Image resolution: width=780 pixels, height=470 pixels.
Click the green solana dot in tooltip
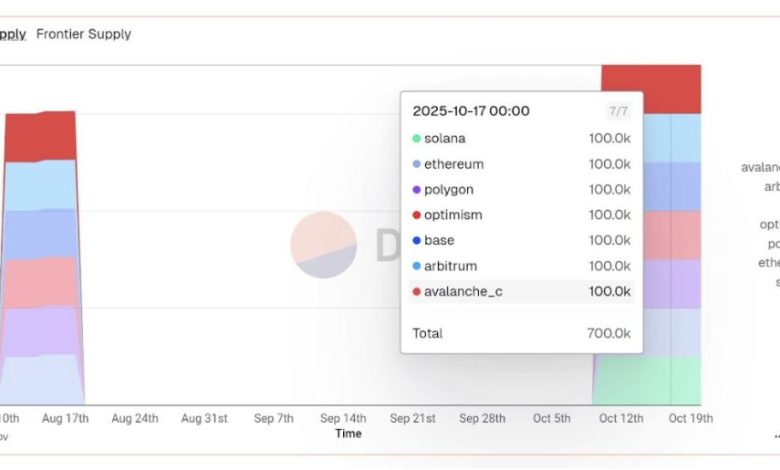[416, 139]
